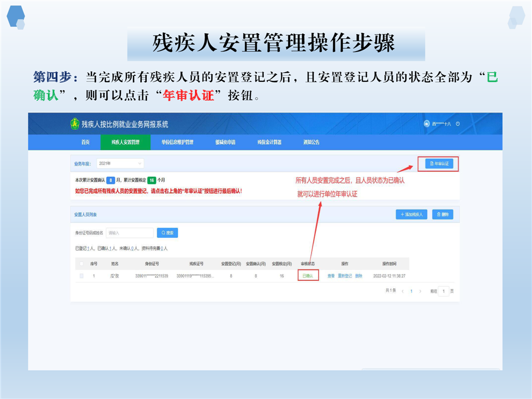
Task: Go to previous page arrow in pagination
Action: (402, 291)
